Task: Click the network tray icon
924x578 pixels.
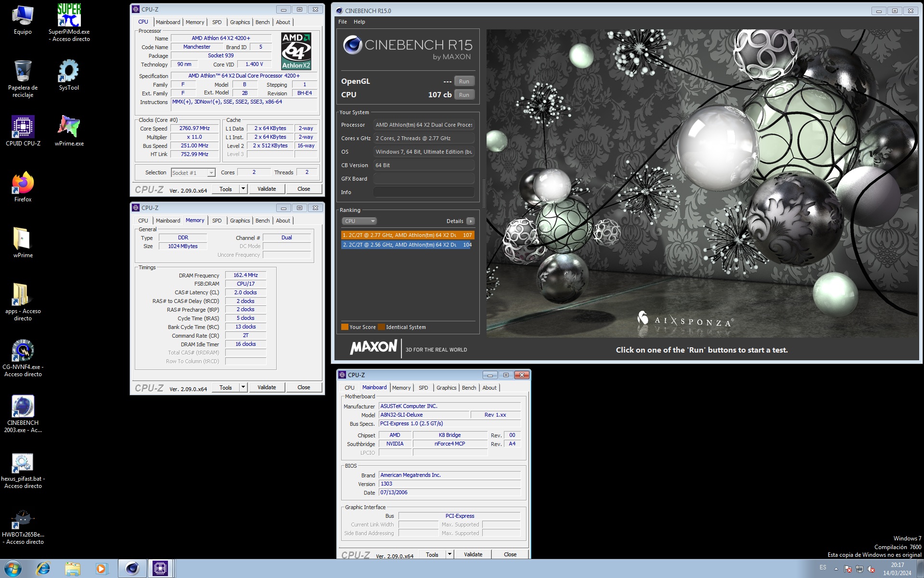Action: point(860,569)
